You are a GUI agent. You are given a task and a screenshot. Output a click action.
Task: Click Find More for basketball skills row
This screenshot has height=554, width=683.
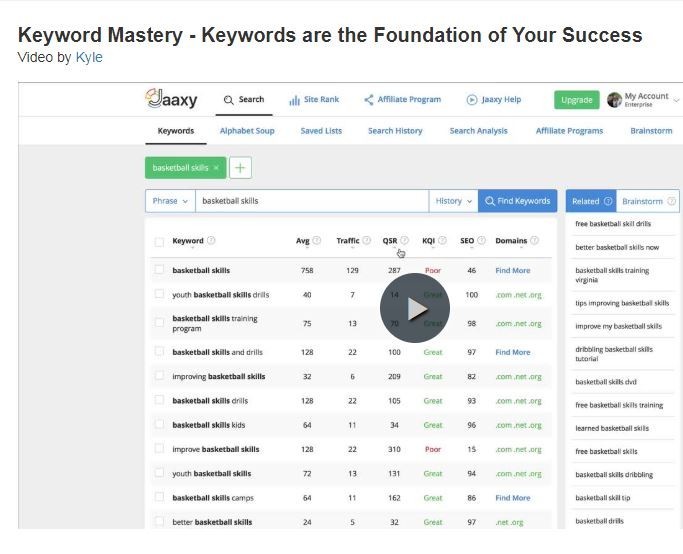(x=513, y=270)
